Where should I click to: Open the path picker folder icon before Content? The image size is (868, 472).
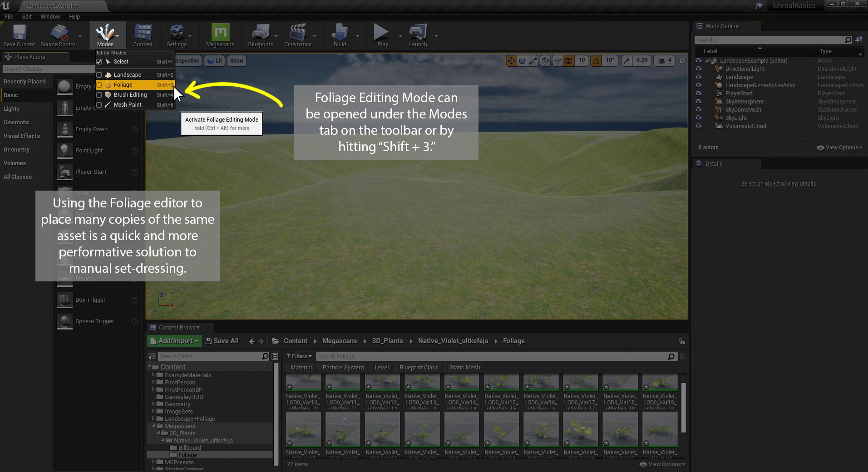[275, 341]
